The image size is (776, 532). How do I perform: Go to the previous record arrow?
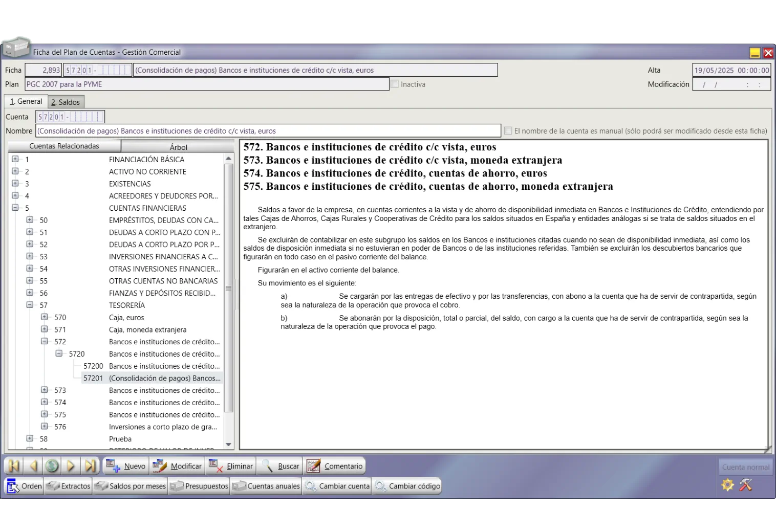click(33, 466)
